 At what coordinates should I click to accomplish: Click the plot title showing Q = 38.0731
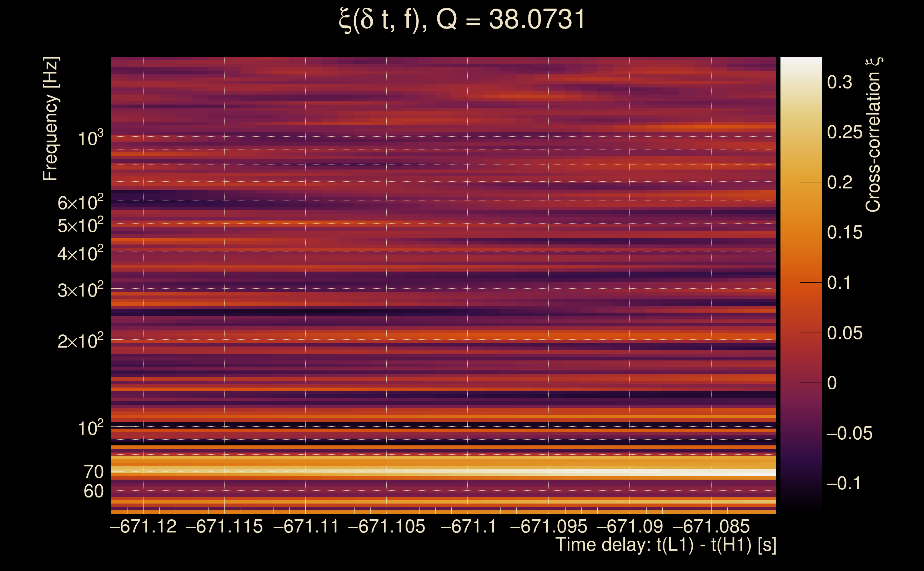click(x=462, y=20)
